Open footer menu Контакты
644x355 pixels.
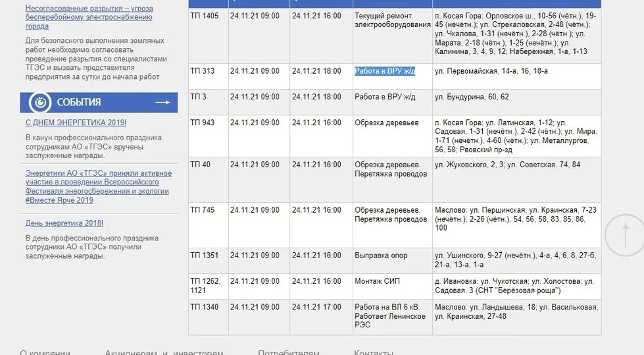point(374,352)
